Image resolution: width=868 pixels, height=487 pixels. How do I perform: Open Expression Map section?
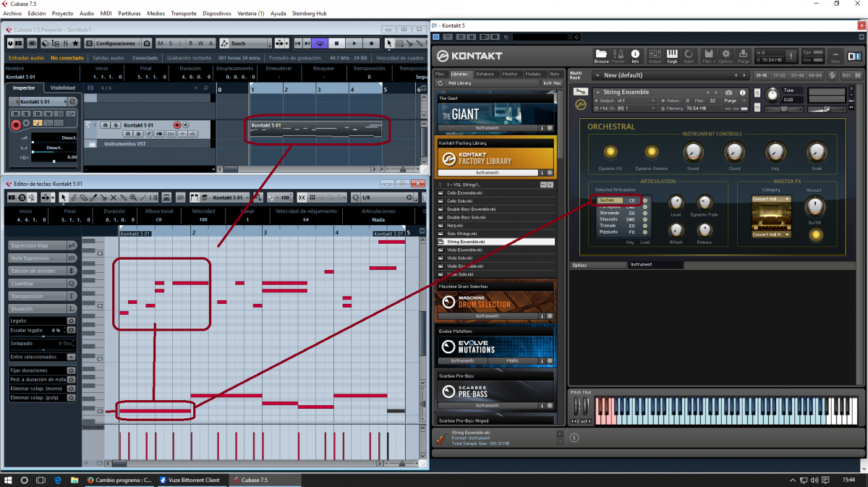42,245
